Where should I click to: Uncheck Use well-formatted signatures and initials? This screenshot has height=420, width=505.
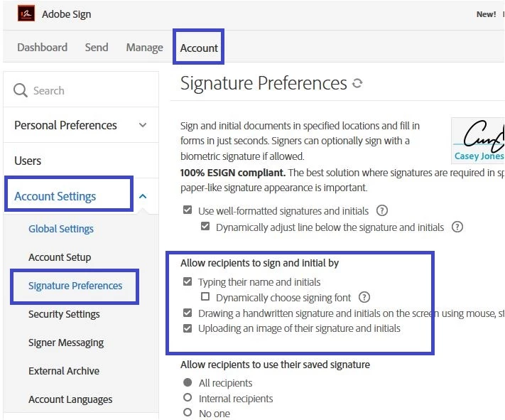188,210
